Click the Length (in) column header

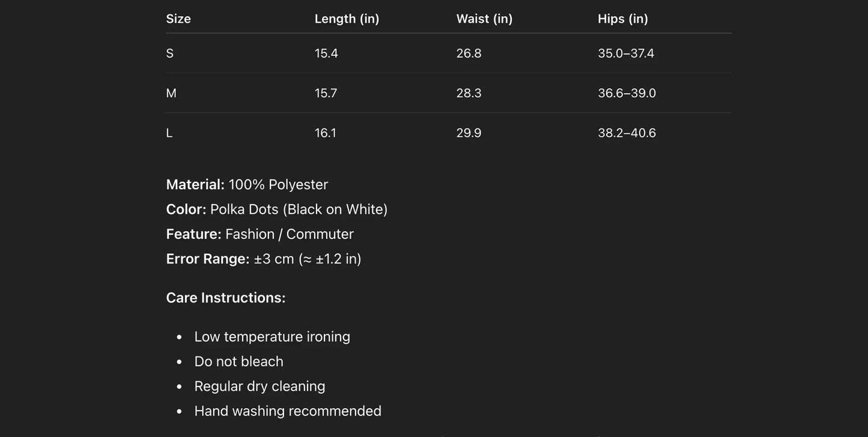(x=347, y=19)
